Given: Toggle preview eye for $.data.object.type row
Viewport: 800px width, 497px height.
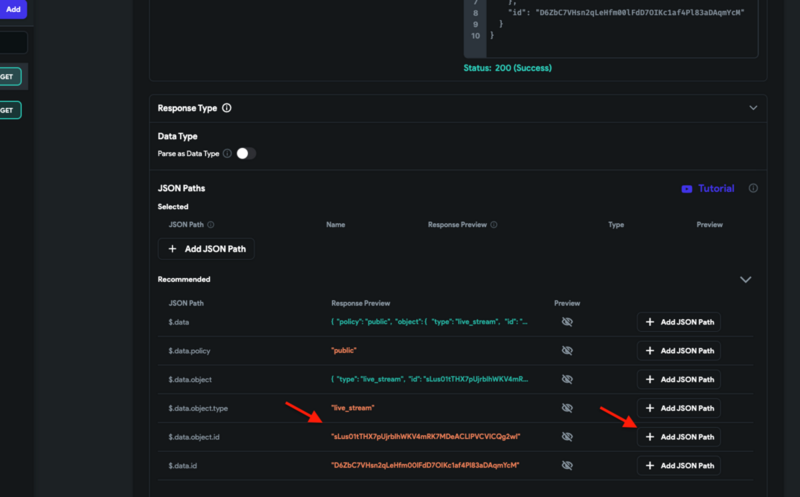Looking at the screenshot, I should (567, 408).
